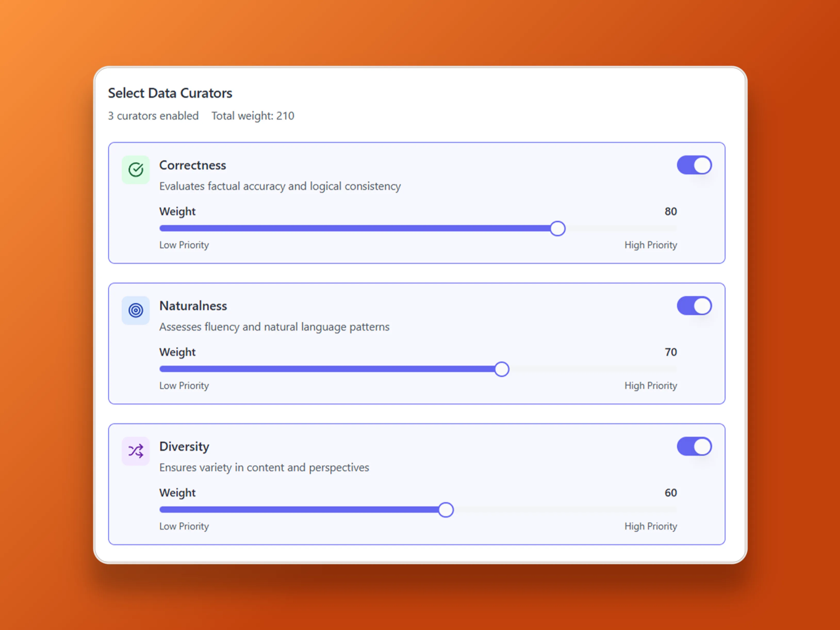Click the factual accuracy description text

[280, 186]
